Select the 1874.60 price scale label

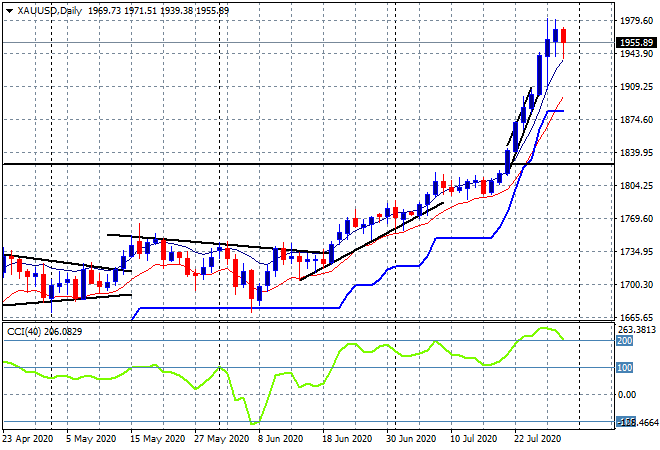coord(636,120)
